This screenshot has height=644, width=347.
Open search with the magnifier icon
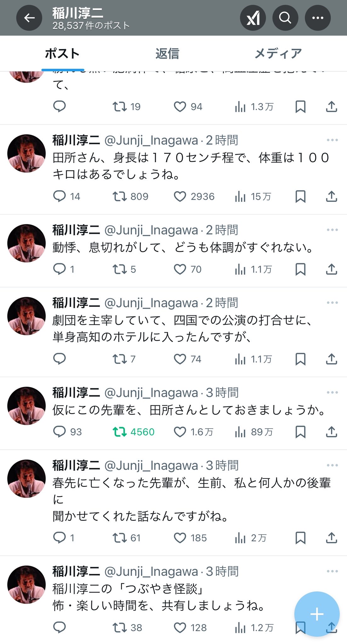285,18
